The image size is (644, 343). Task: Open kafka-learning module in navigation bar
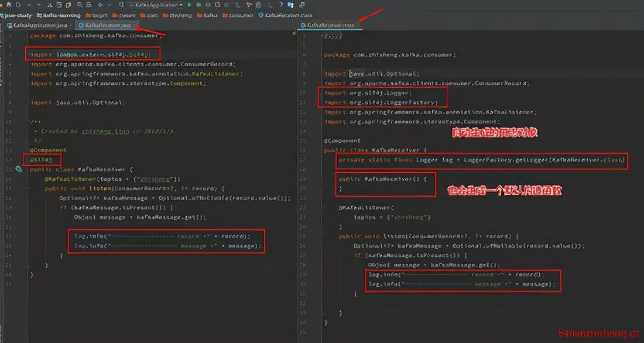(x=59, y=15)
